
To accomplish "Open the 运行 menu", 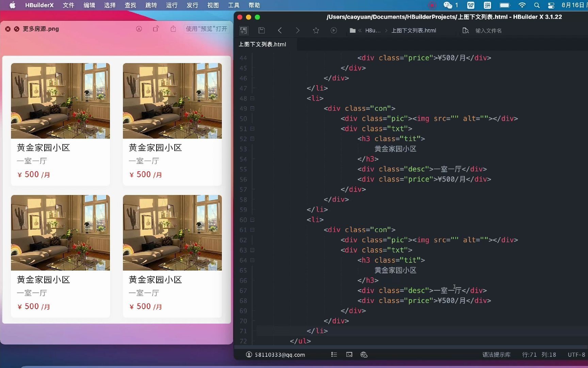I will pyautogui.click(x=171, y=5).
